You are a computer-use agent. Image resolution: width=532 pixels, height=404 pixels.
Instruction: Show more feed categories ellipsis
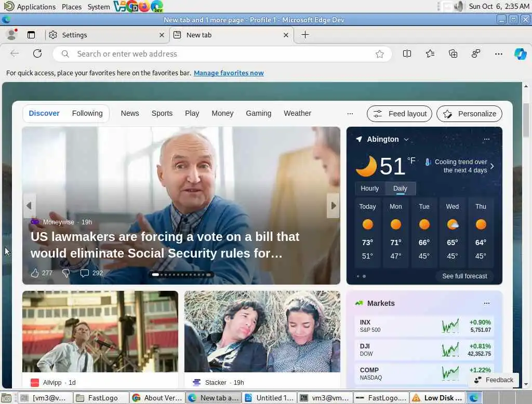pos(350,114)
